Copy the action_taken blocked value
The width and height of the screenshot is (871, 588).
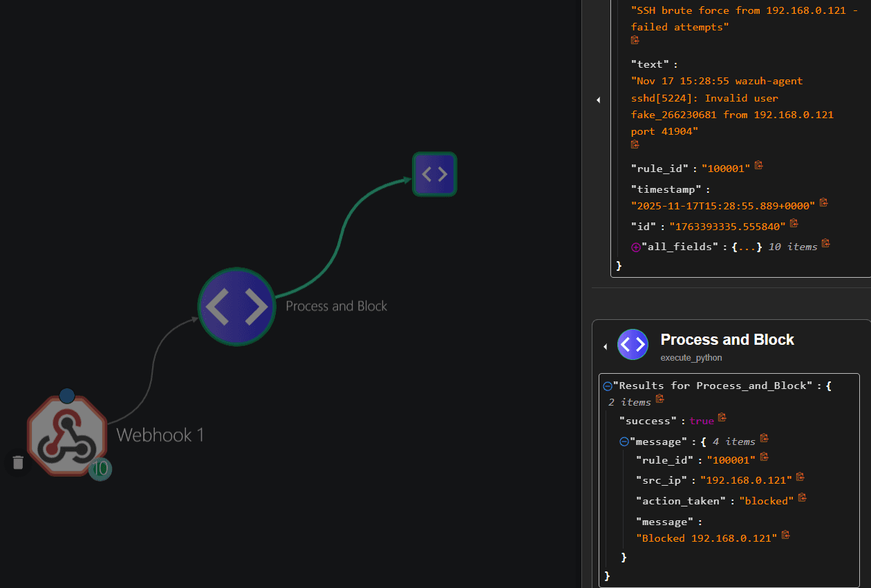coord(802,497)
